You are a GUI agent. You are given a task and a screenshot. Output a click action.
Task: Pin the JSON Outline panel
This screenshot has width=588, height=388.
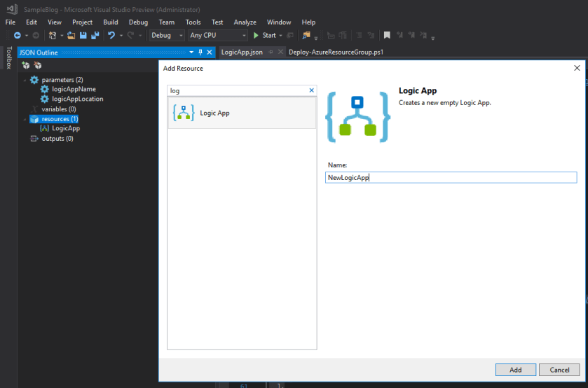pos(200,53)
